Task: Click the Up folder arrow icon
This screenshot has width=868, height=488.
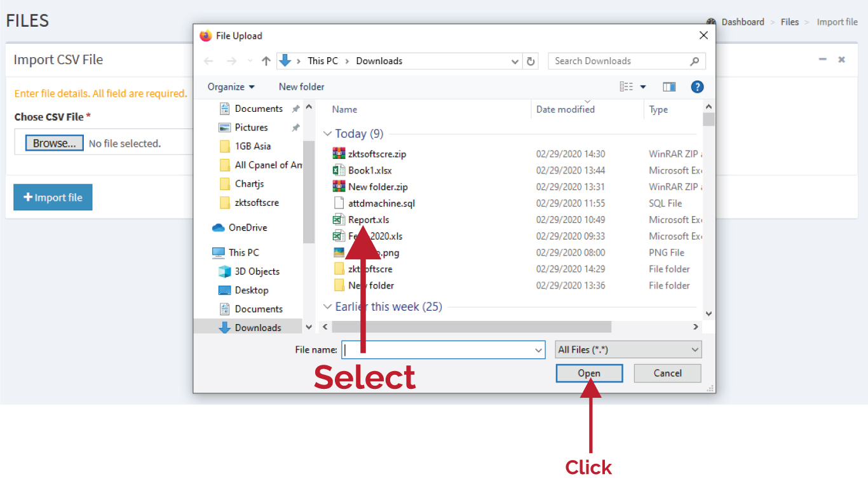Action: [266, 61]
